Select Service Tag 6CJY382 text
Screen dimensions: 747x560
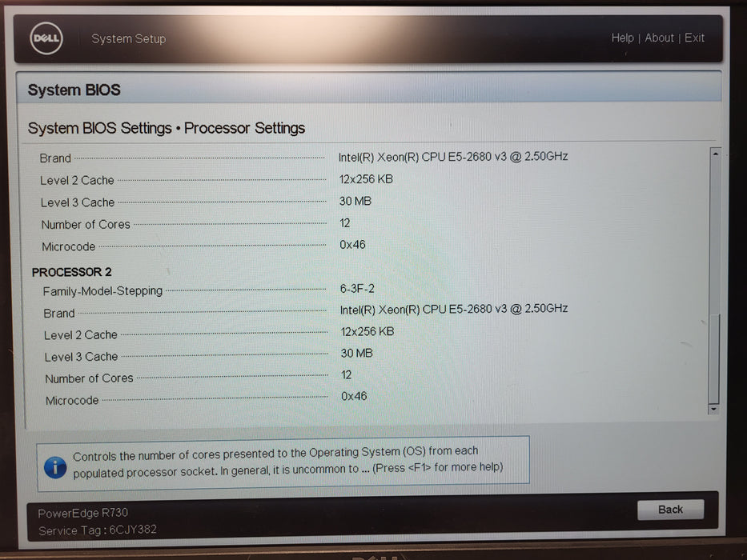(98, 530)
